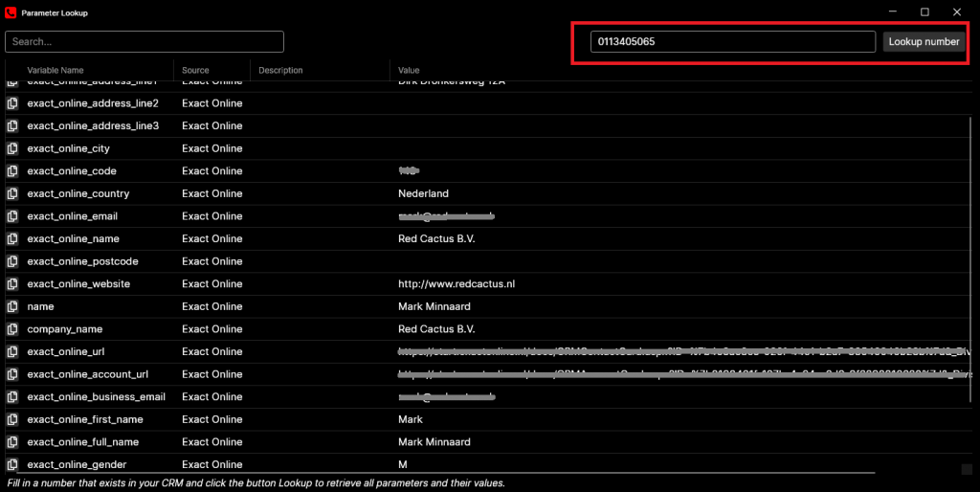Copy the exact_online_business_email variable
The height and width of the screenshot is (492, 980).
point(12,396)
